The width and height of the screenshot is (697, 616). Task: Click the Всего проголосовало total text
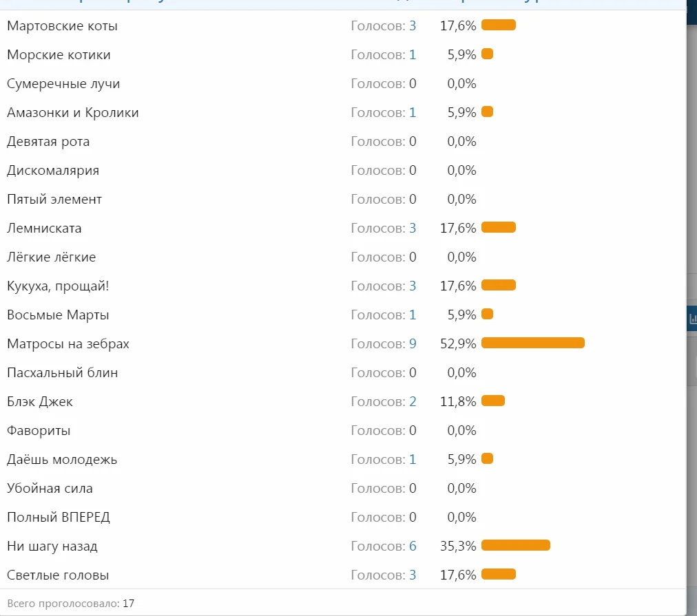70,604
